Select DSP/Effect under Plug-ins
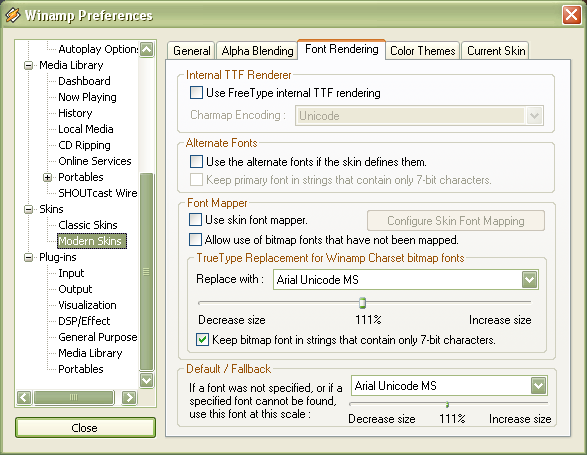Image resolution: width=587 pixels, height=455 pixels. tap(84, 321)
